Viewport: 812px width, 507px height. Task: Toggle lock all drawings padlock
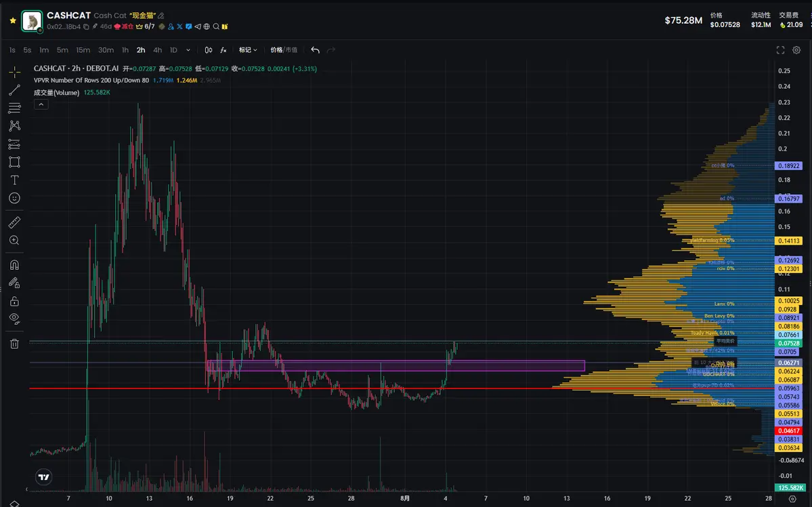(14, 301)
